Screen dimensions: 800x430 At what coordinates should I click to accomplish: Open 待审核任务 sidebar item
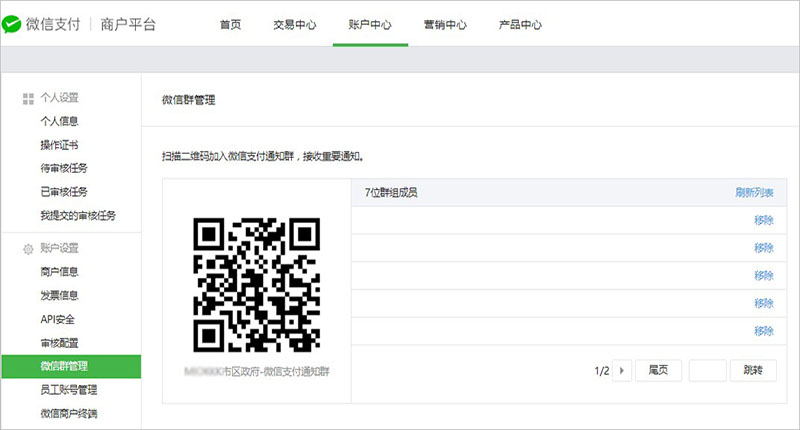click(64, 168)
